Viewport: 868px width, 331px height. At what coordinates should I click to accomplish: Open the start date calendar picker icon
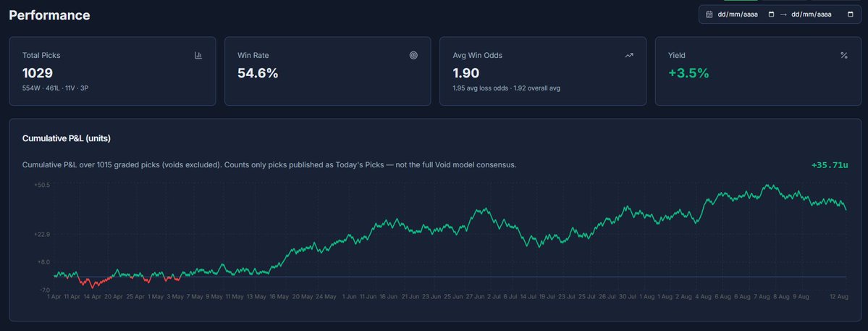click(771, 14)
